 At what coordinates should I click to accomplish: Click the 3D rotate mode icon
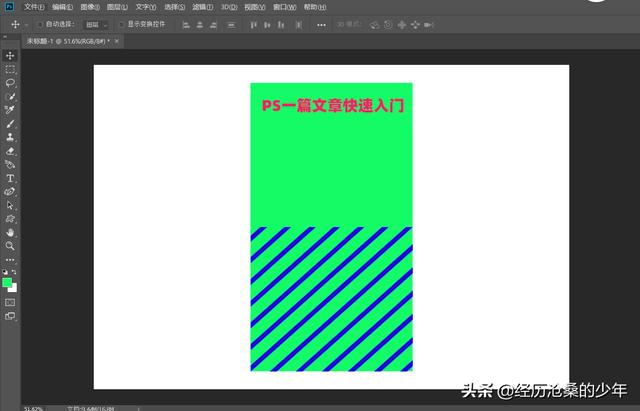point(374,25)
